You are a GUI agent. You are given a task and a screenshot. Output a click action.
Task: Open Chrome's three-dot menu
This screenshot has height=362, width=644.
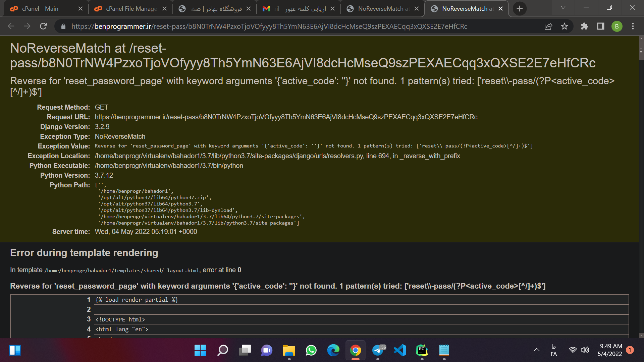pyautogui.click(x=633, y=26)
